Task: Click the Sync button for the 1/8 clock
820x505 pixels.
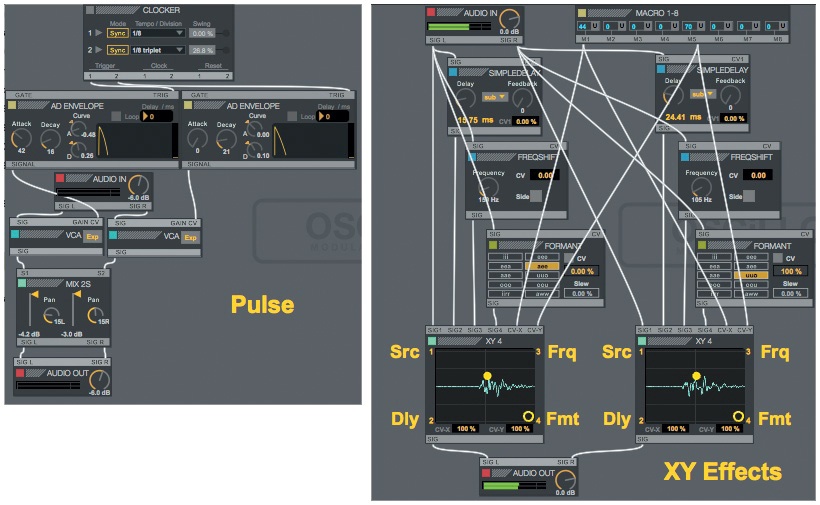Action: tap(118, 33)
